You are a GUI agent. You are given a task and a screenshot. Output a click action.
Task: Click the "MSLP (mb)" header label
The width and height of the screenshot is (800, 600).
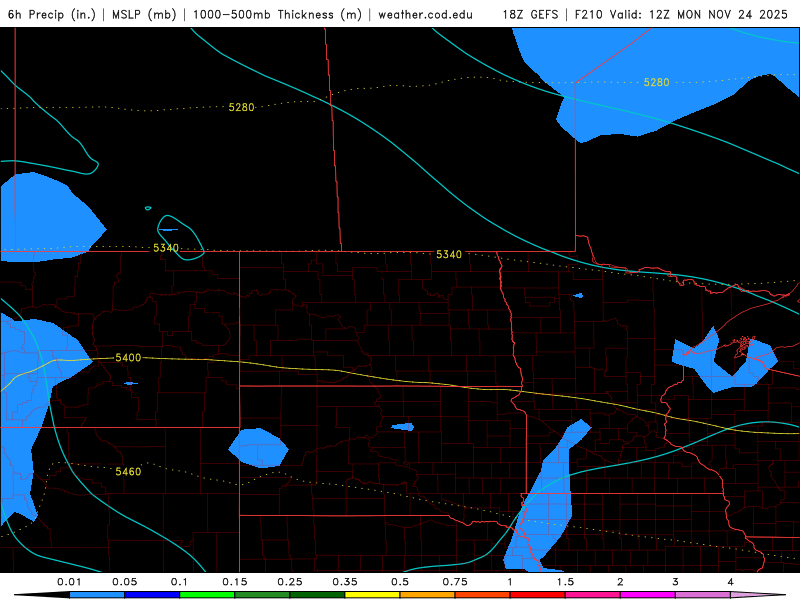(x=144, y=14)
